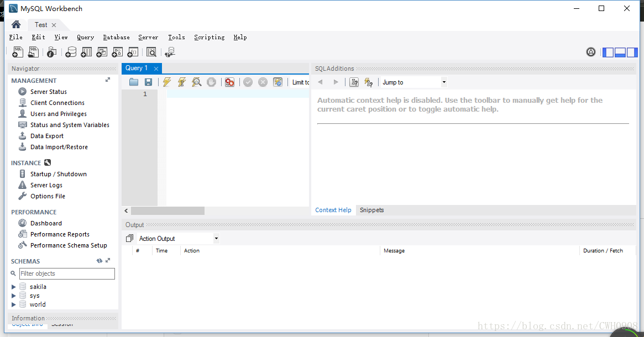Image resolution: width=644 pixels, height=337 pixels.
Task: Stop the executing query hand icon
Action: (x=212, y=82)
